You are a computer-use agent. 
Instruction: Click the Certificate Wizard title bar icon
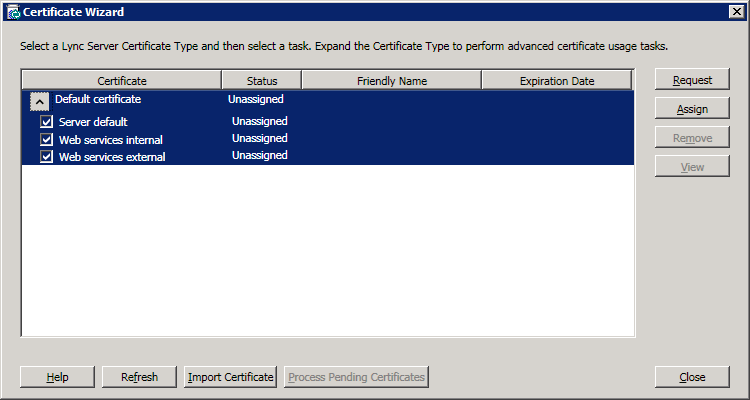click(x=13, y=12)
